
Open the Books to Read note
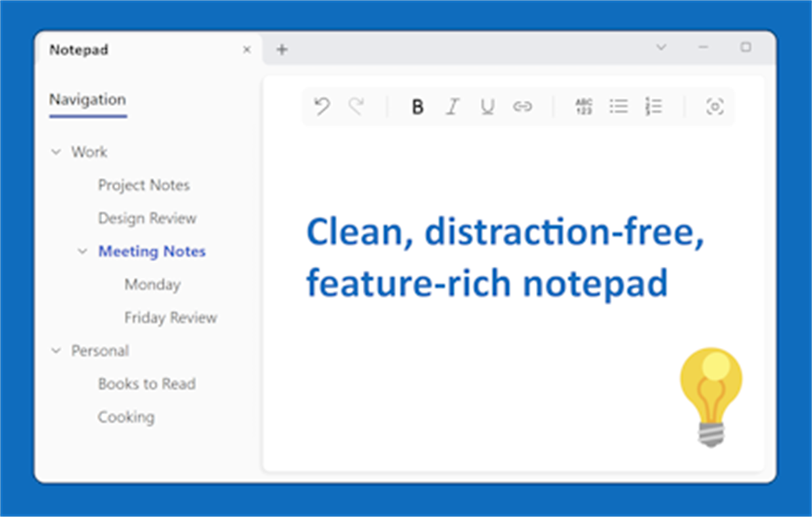click(x=146, y=384)
